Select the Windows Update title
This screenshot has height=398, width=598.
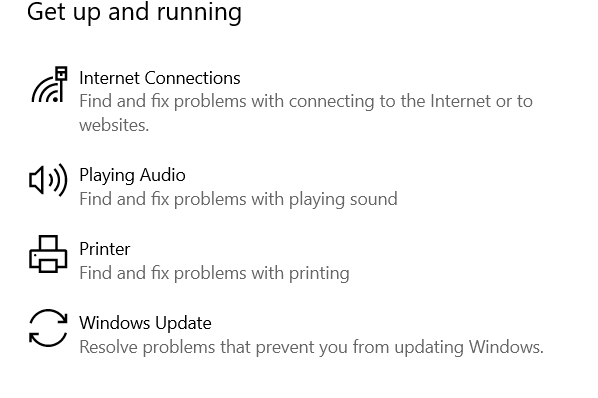[x=145, y=323]
